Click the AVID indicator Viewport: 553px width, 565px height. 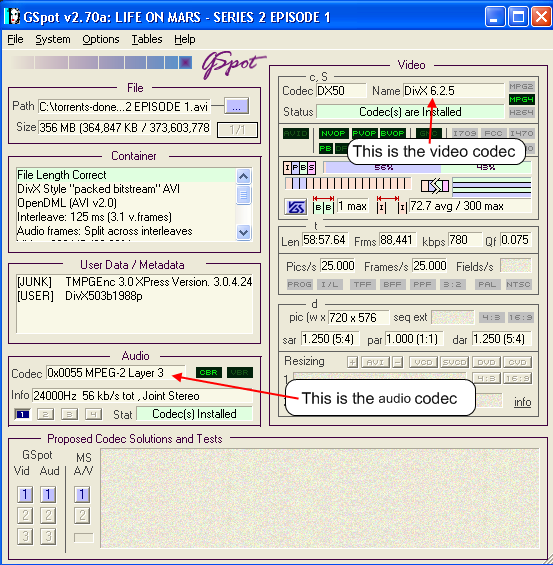tap(295, 134)
